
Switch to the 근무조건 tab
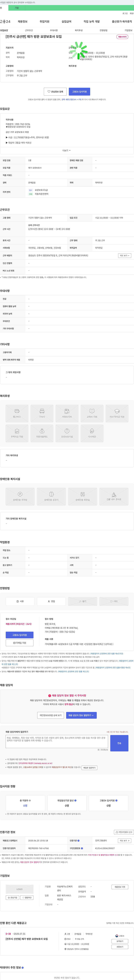(x=29, y=30)
